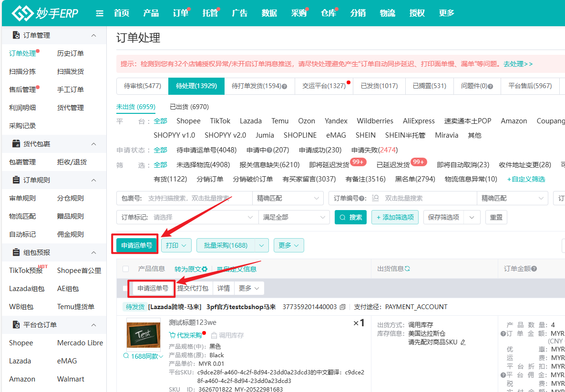Screen dimensions: 565x392
Task: Open the 精确匹配 dropdown beside 包裹号
Action: click(x=288, y=198)
